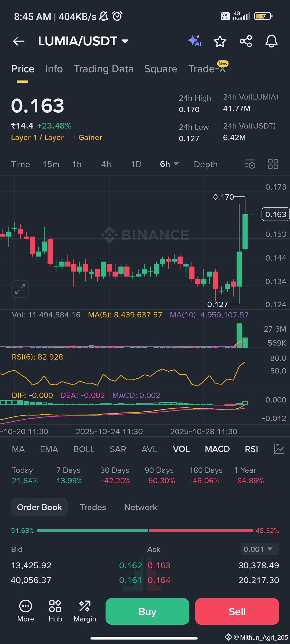Viewport: 290px width, 644px height.
Task: Tap the ask price 0.163
Action: [x=159, y=565]
